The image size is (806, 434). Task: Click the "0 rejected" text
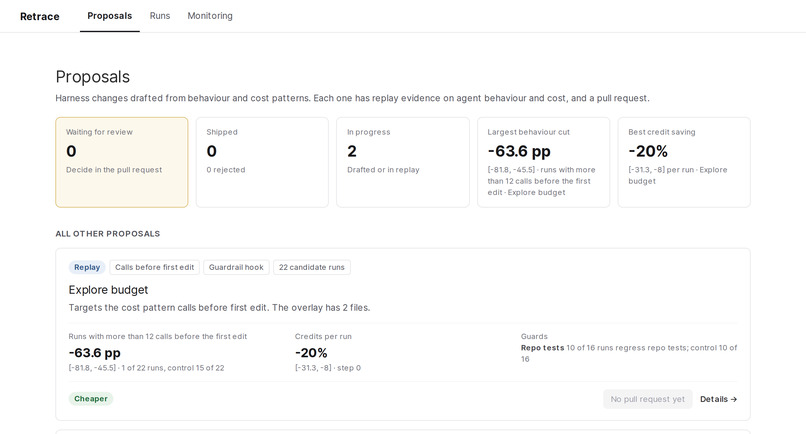tap(226, 170)
